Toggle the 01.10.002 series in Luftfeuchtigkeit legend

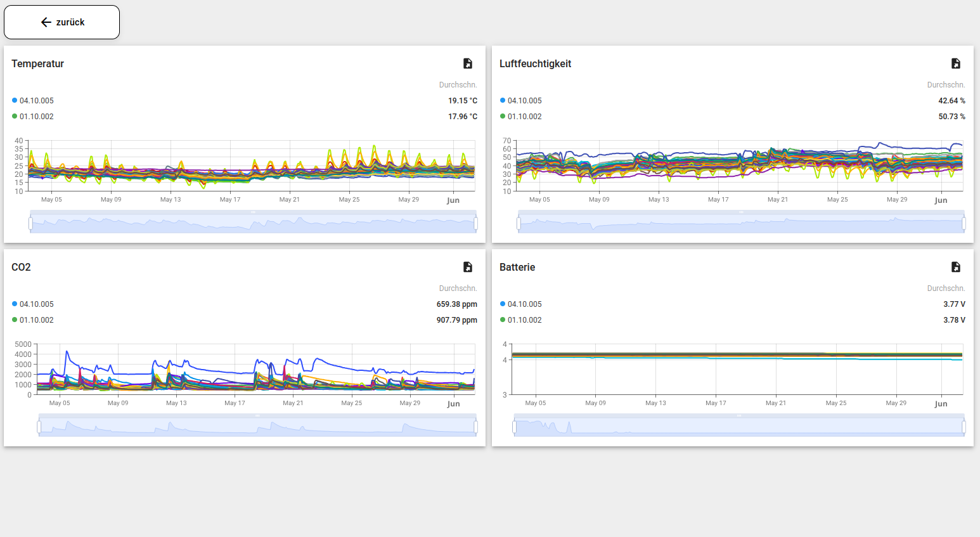[x=521, y=117]
